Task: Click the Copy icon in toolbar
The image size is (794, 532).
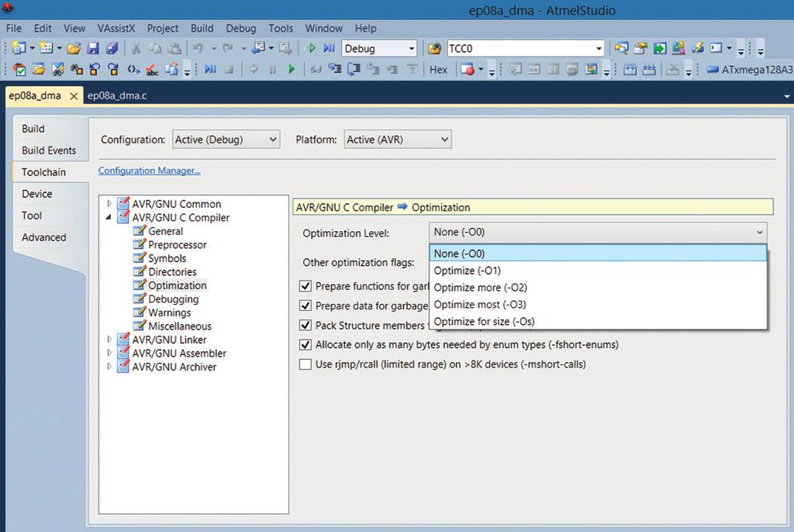Action: point(154,48)
